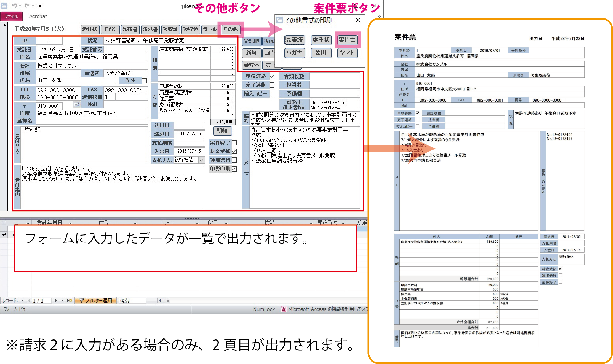
Task: Switch to the Acrobat ribbon tab
Action: pyautogui.click(x=38, y=17)
